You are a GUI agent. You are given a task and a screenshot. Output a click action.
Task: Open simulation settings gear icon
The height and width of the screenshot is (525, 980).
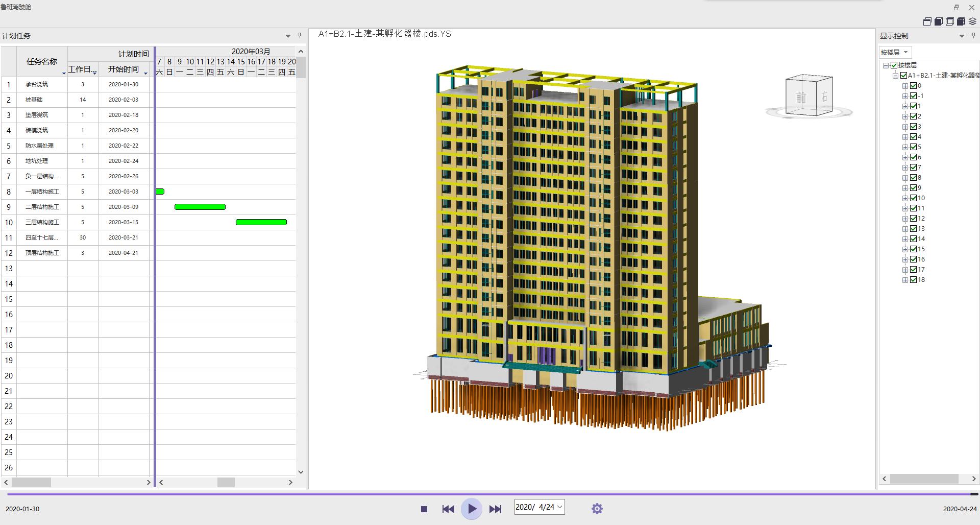[x=597, y=509]
